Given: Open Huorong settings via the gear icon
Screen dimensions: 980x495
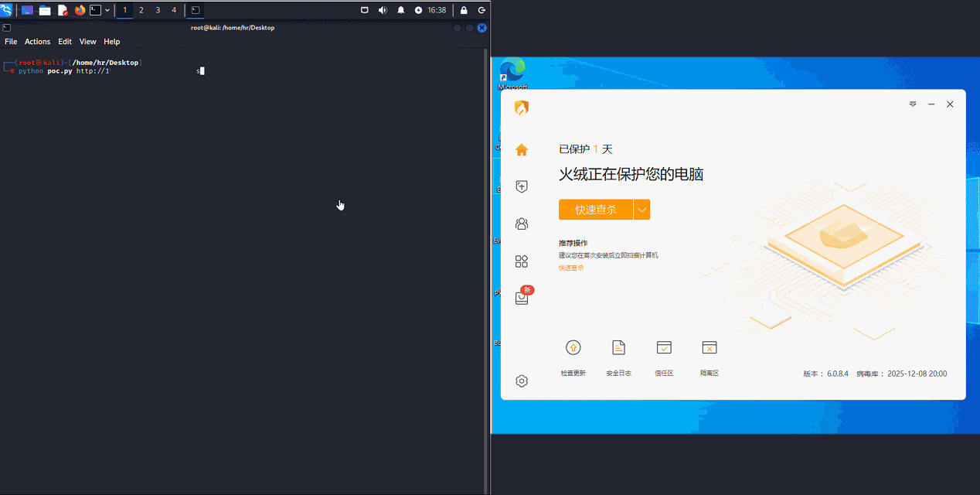Looking at the screenshot, I should (522, 381).
